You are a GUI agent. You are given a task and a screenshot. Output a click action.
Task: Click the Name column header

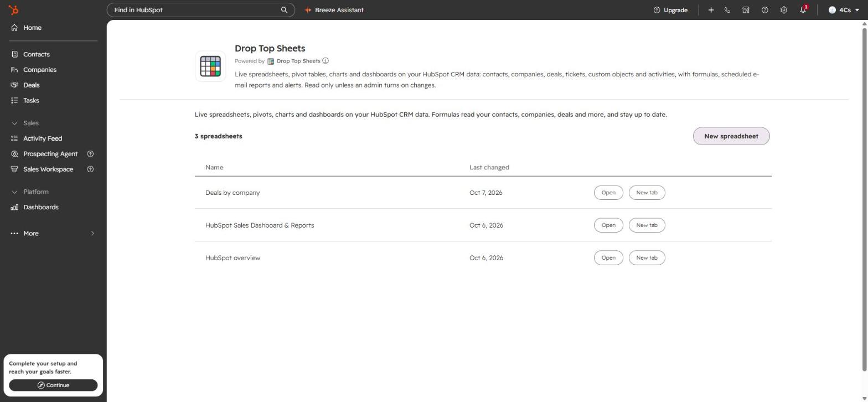tap(214, 167)
